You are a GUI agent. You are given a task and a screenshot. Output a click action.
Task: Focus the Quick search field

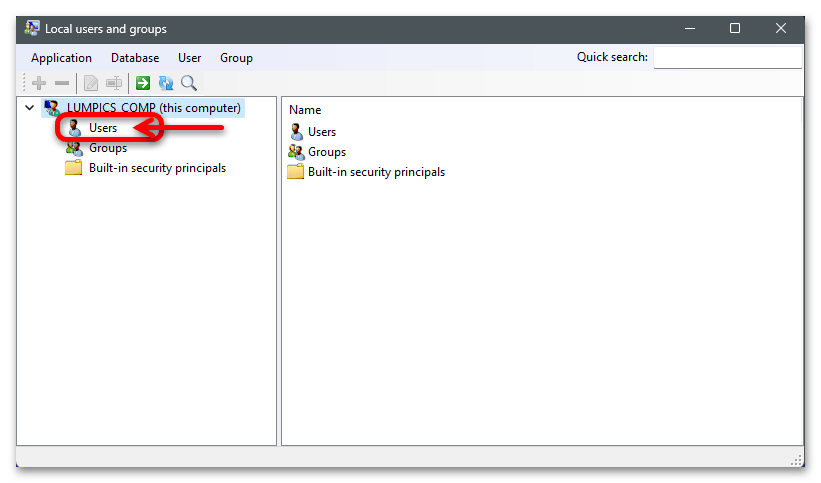click(x=728, y=58)
